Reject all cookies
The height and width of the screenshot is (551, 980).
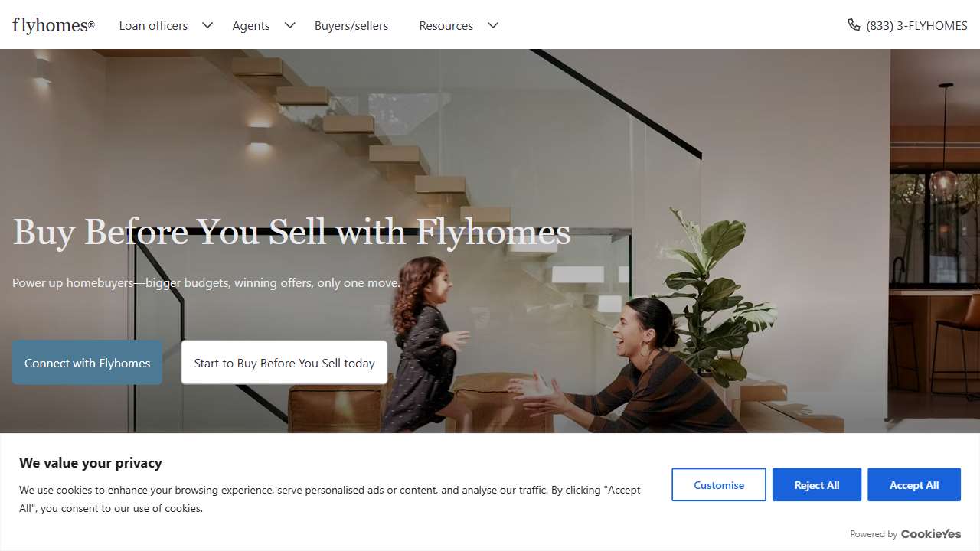[x=817, y=485]
